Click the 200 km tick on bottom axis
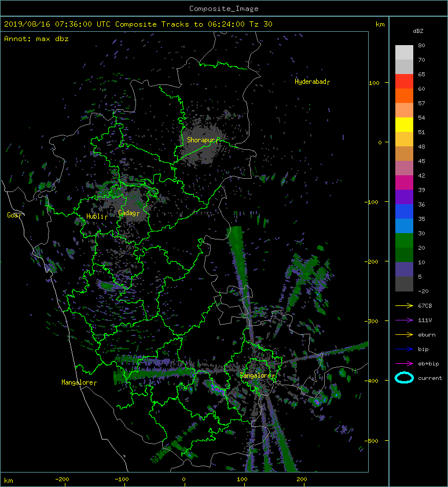Viewport: 448px width, 487px height. coord(302,479)
